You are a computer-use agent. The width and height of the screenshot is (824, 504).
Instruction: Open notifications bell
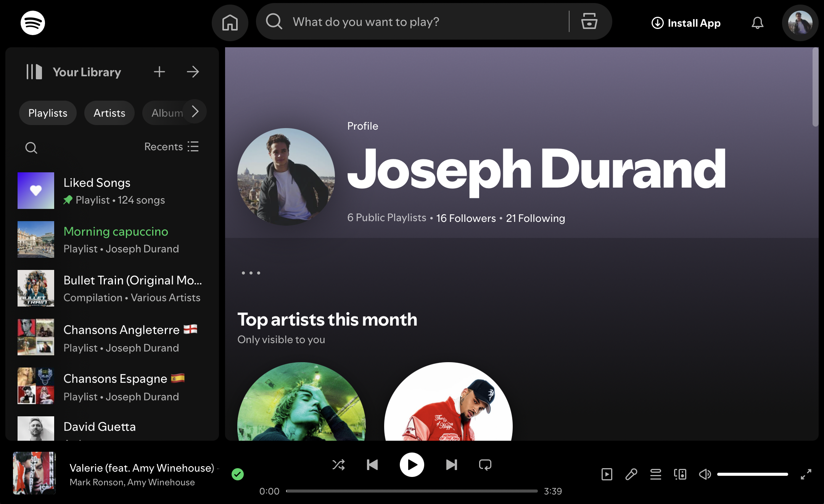tap(758, 23)
